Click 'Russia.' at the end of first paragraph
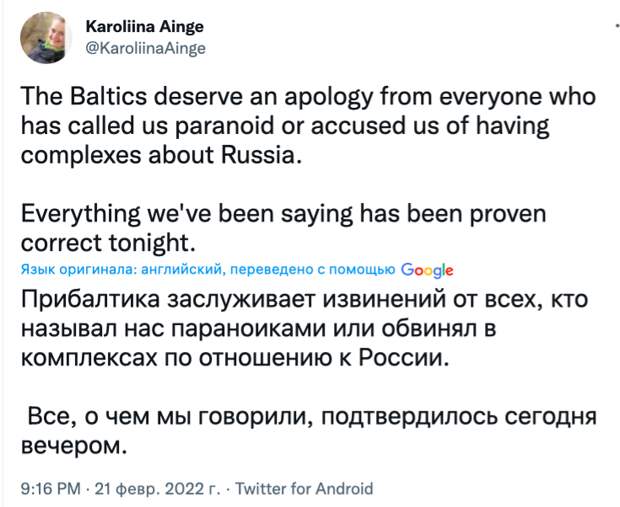This screenshot has height=507, width=620. click(261, 155)
